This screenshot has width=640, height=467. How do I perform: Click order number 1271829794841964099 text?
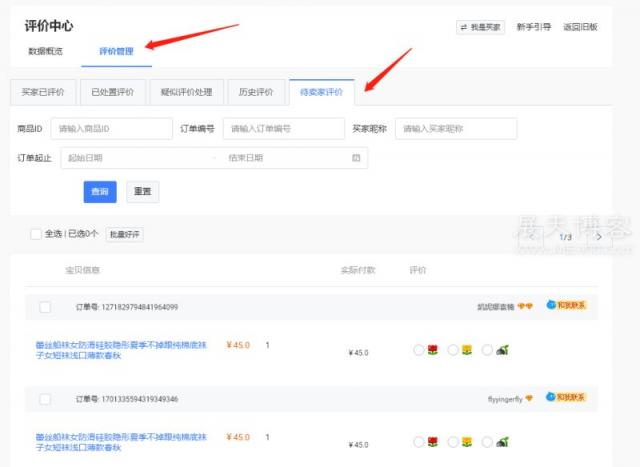coord(140,307)
